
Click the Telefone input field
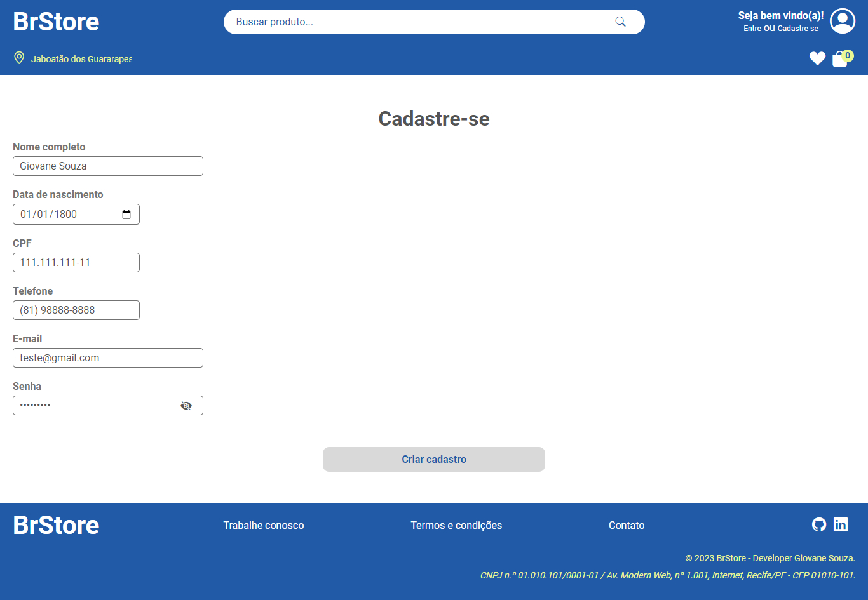[x=76, y=310]
